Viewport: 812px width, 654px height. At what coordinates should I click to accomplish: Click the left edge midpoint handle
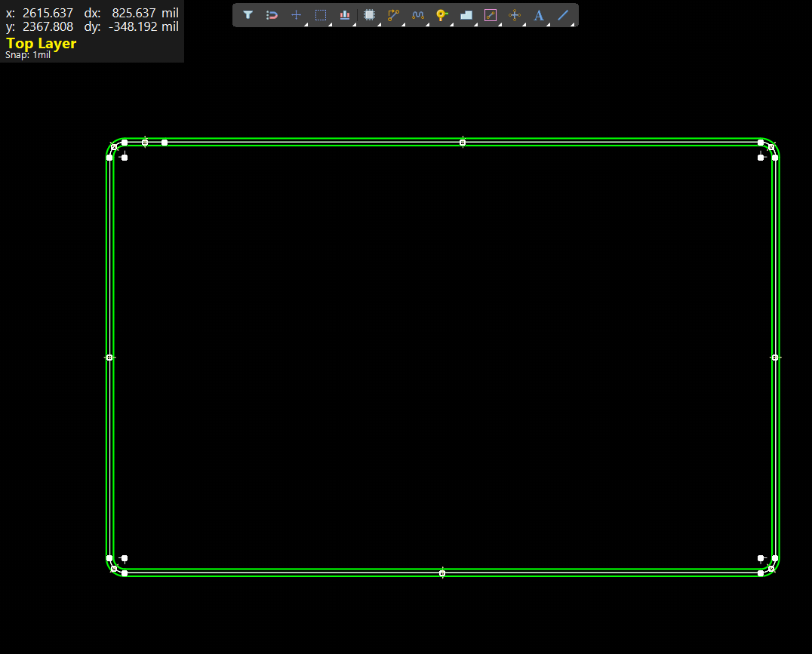point(109,358)
